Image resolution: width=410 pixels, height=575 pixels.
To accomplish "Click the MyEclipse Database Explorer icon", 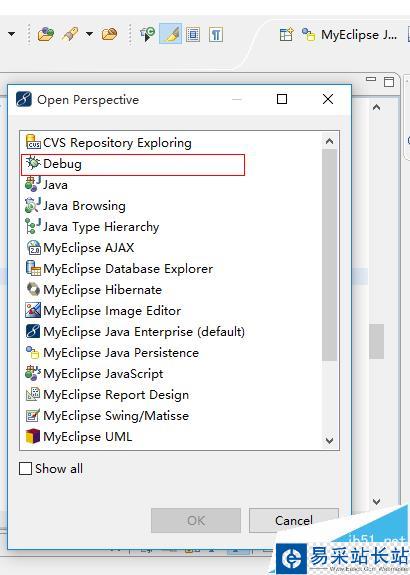I will point(33,268).
